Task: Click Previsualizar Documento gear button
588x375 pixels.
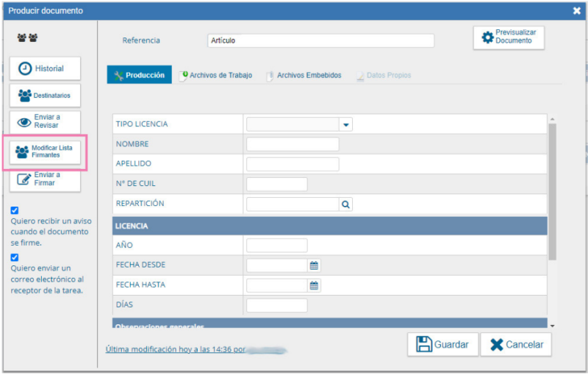Action: tap(509, 37)
